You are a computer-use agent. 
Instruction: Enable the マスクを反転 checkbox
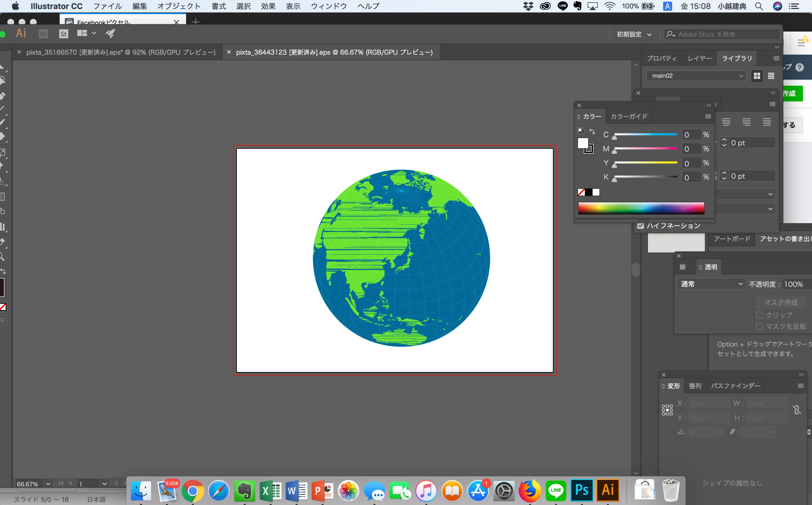click(x=760, y=326)
